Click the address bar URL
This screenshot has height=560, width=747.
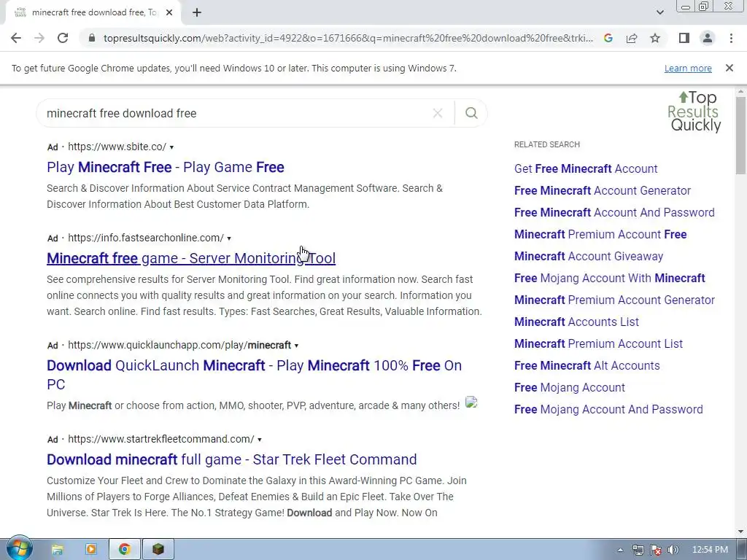click(x=348, y=38)
